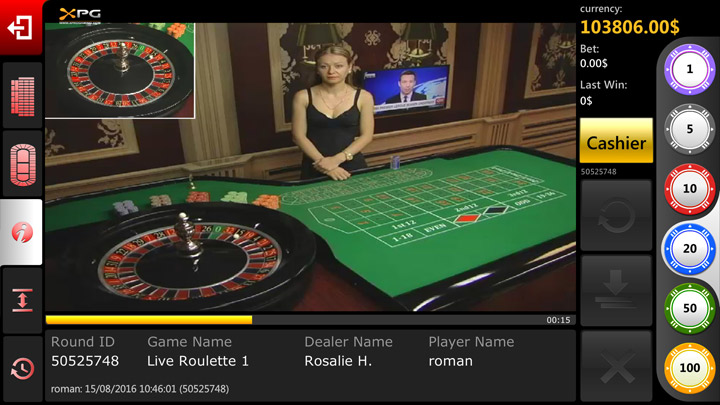Select the red 10 chip
The height and width of the screenshot is (405, 720).
pos(689,189)
